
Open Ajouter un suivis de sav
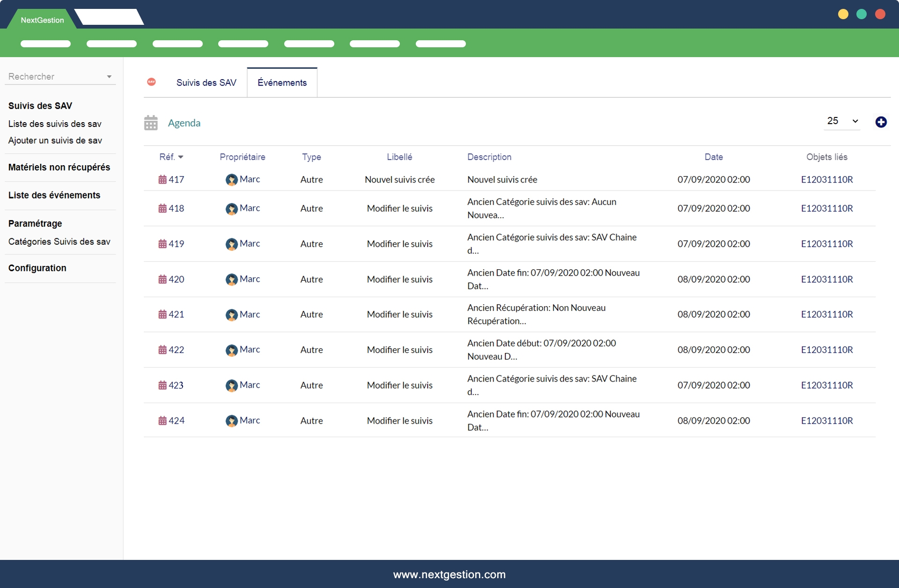(55, 140)
